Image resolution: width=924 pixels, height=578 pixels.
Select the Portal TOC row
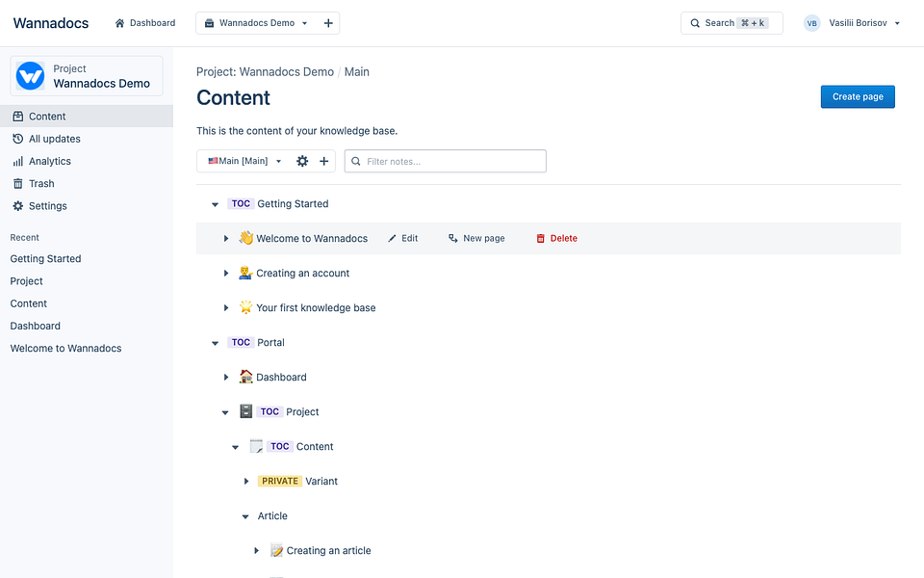coord(256,342)
